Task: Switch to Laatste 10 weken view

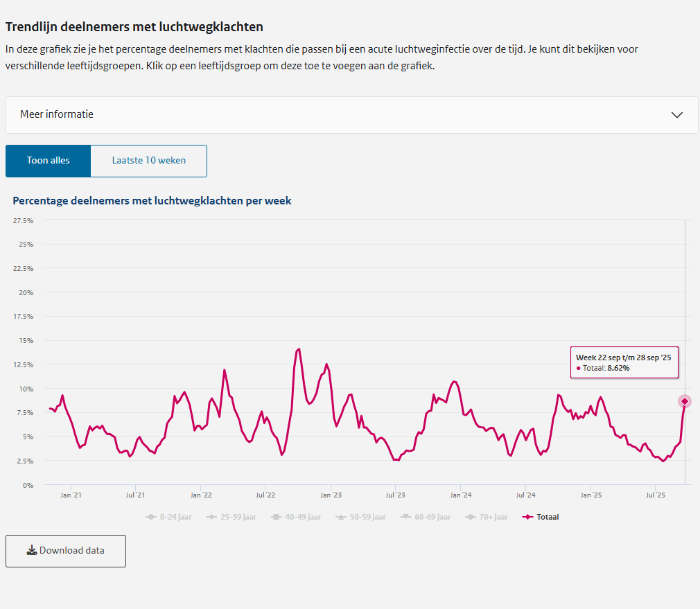Action: 148,161
